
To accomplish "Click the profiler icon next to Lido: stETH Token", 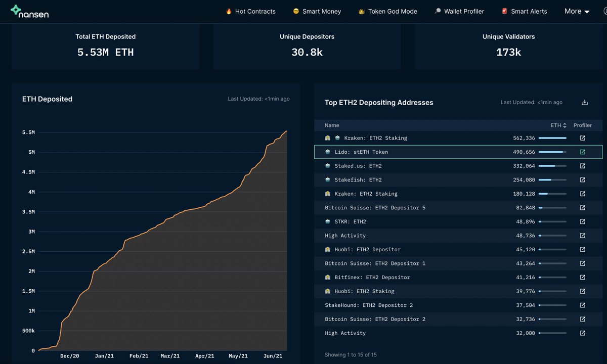I will click(x=582, y=152).
